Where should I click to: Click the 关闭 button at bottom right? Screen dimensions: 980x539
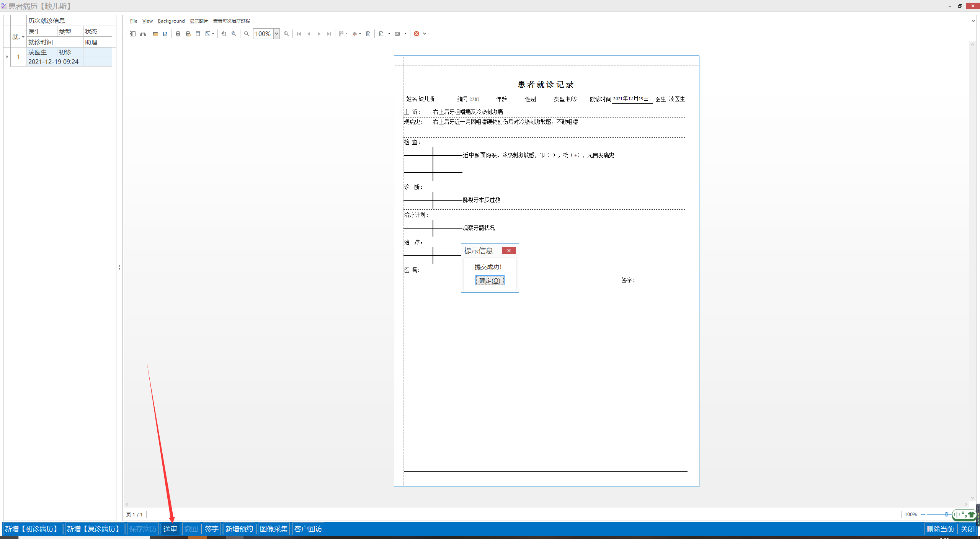pos(968,529)
